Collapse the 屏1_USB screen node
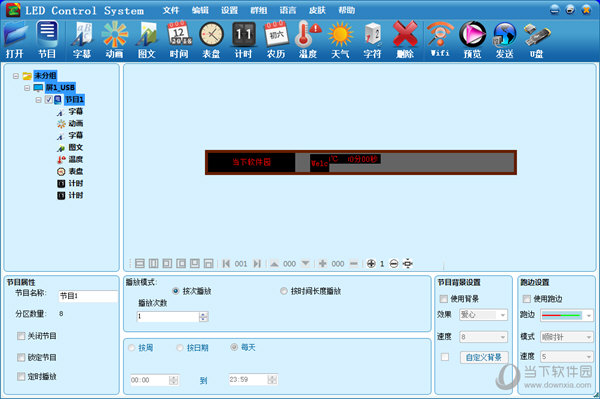Screen dimensions: 600x399 pyautogui.click(x=27, y=88)
